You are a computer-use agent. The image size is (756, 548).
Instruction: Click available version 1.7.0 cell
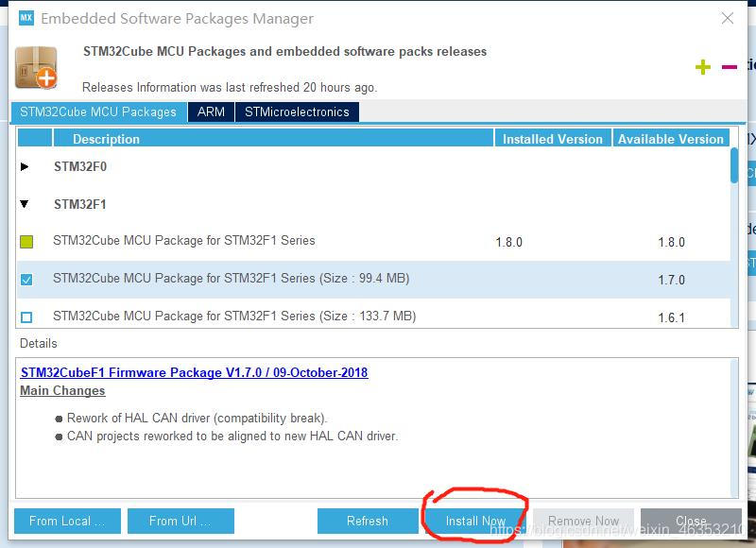(672, 280)
